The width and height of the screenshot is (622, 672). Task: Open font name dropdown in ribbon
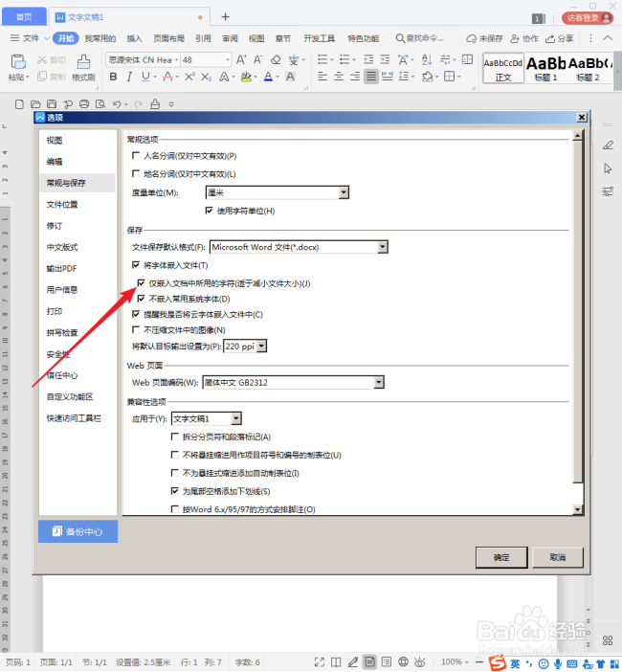click(x=176, y=60)
